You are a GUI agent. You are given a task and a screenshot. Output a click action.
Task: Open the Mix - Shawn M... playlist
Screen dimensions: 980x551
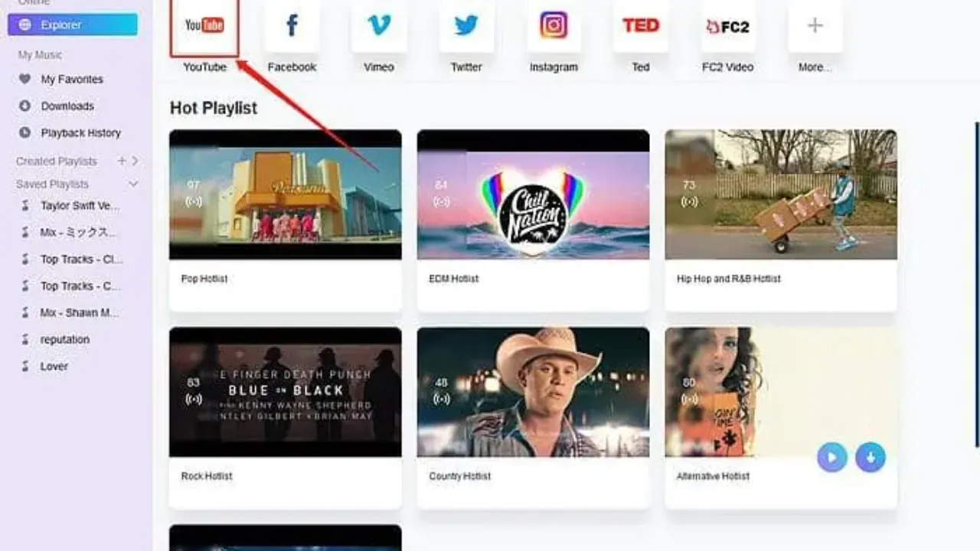coord(80,313)
